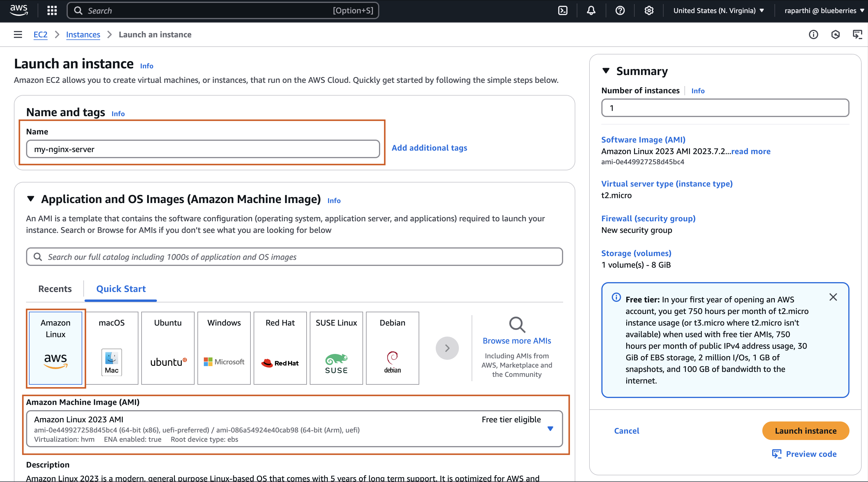Open Storage (volumes) summary link
Screen dimensions: 868x482
(x=636, y=253)
